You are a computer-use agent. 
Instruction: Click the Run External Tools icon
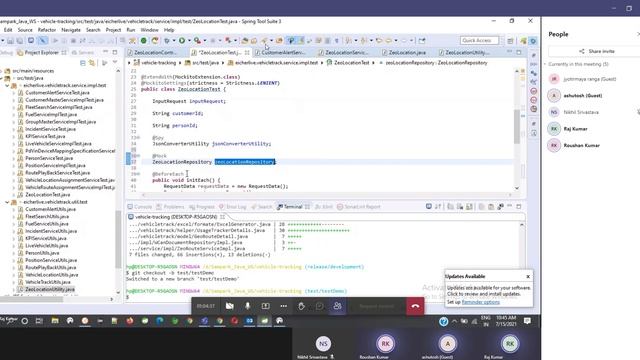point(197,40)
